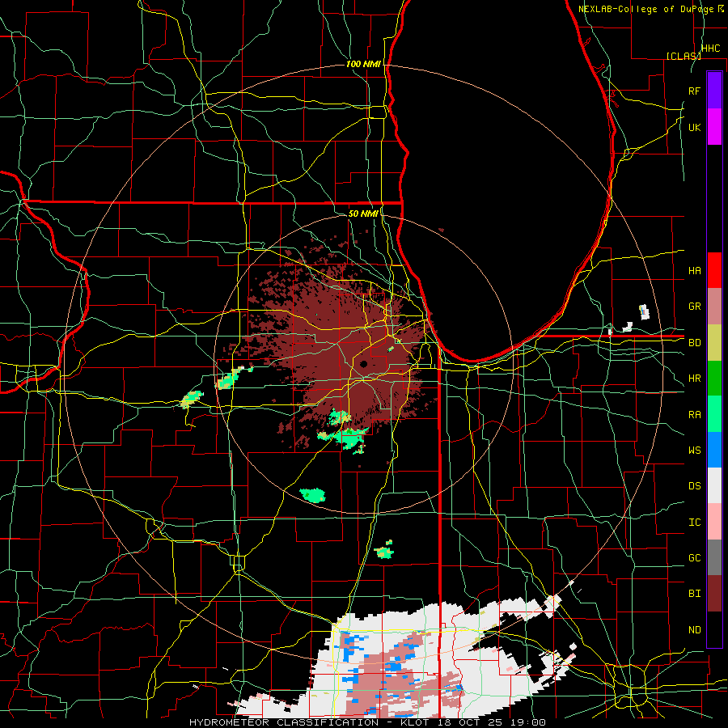Click the 'BI' legend label
Screen dimensions: 728x728
pos(694,594)
